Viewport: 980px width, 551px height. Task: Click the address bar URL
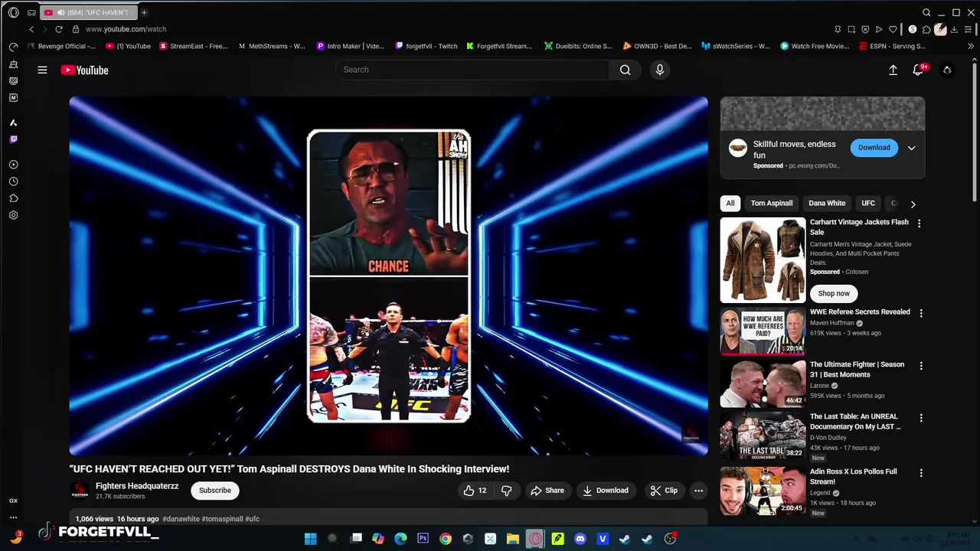126,29
